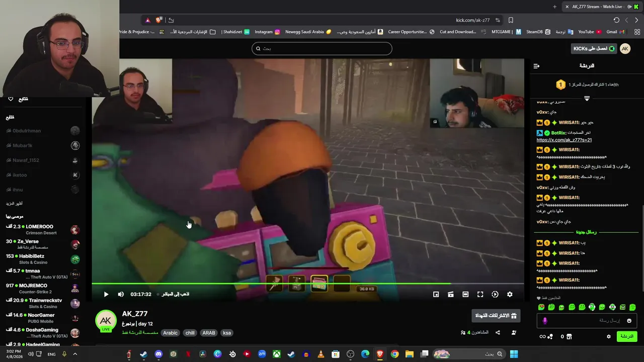Open the AK profile avatar menu
Screen dimensions: 644x362
click(x=625, y=49)
